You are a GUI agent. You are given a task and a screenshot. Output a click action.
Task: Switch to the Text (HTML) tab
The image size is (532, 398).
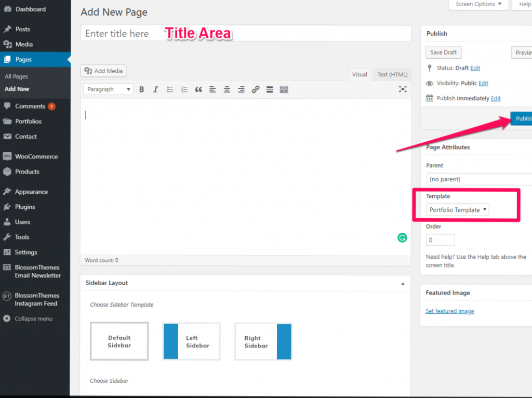point(392,74)
